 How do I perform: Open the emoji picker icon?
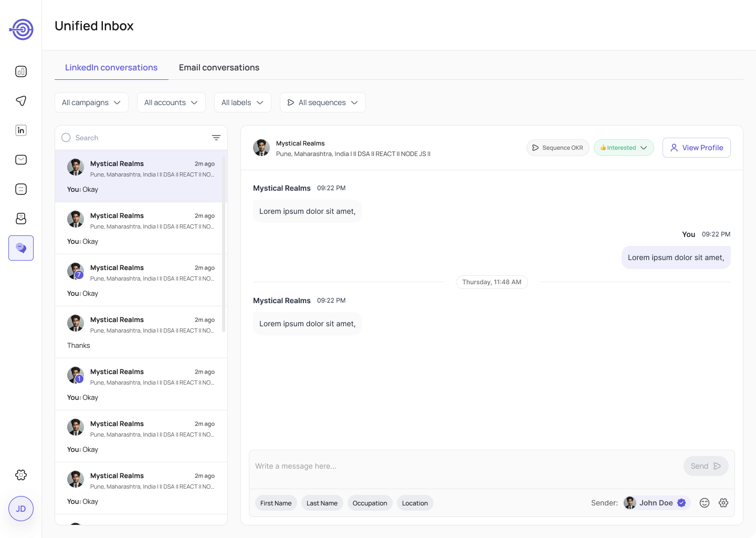point(705,503)
